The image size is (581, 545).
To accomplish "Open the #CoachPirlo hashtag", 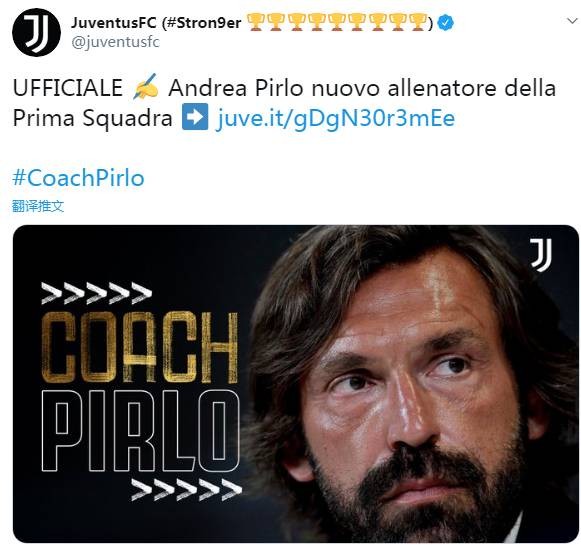I will (78, 177).
